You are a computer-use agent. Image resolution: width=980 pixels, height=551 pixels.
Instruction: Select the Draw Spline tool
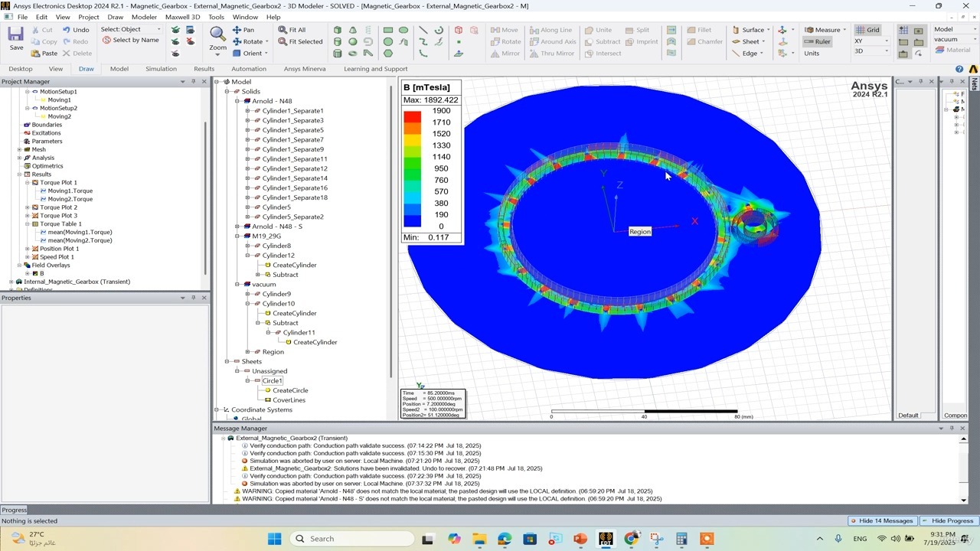423,41
